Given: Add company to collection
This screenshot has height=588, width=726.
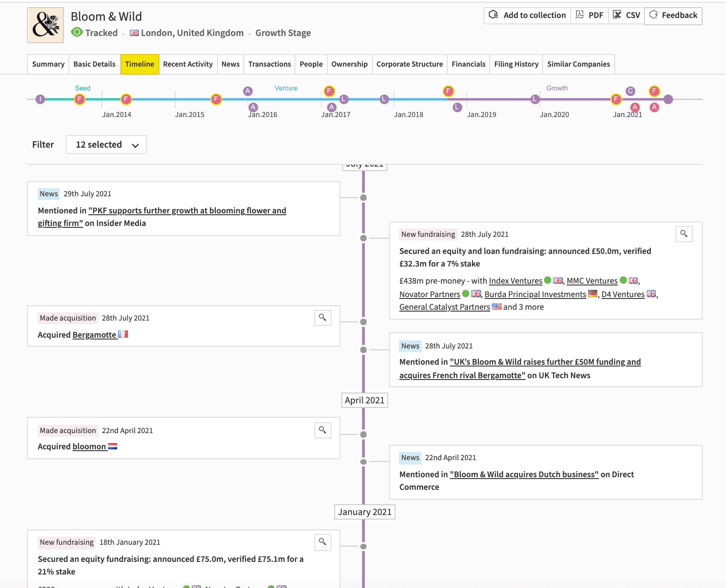Looking at the screenshot, I should tap(527, 15).
